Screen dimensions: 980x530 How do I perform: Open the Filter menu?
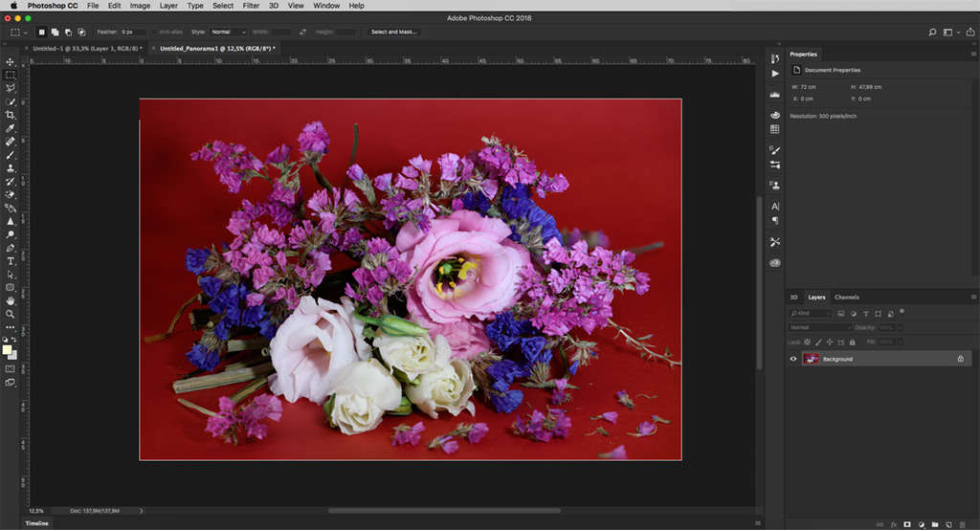pyautogui.click(x=251, y=6)
